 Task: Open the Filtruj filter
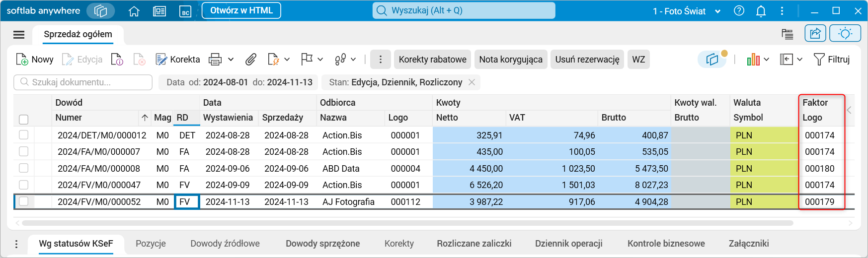click(x=832, y=60)
